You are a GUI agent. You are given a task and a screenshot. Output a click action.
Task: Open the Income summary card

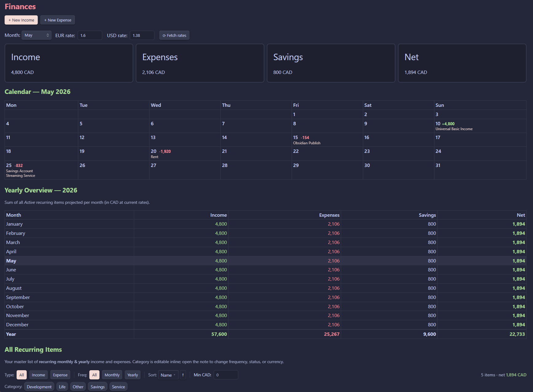click(x=69, y=63)
